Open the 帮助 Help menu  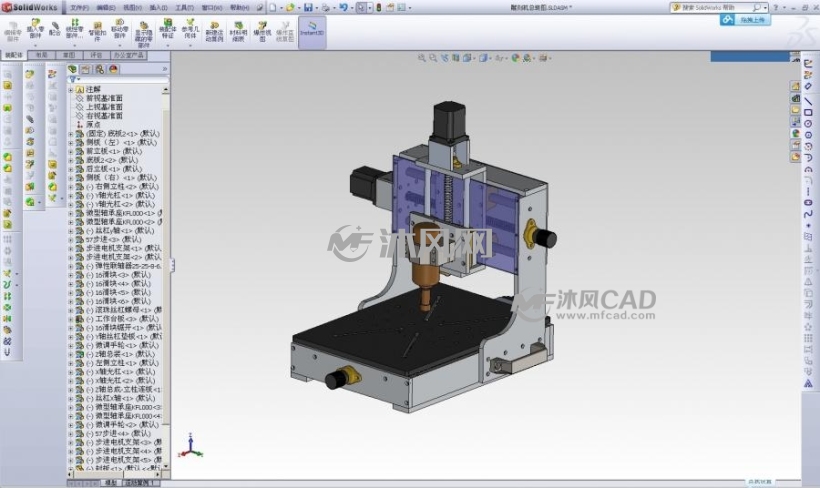(240, 8)
